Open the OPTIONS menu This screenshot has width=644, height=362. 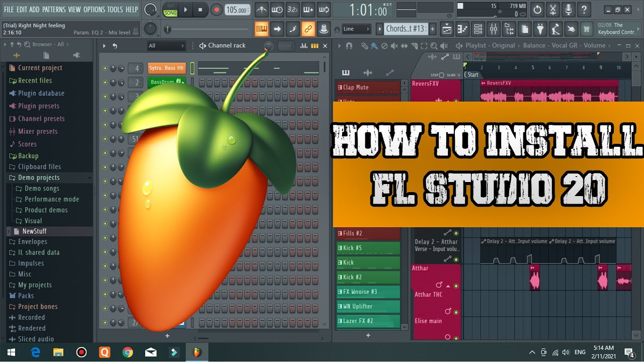pyautogui.click(x=94, y=10)
